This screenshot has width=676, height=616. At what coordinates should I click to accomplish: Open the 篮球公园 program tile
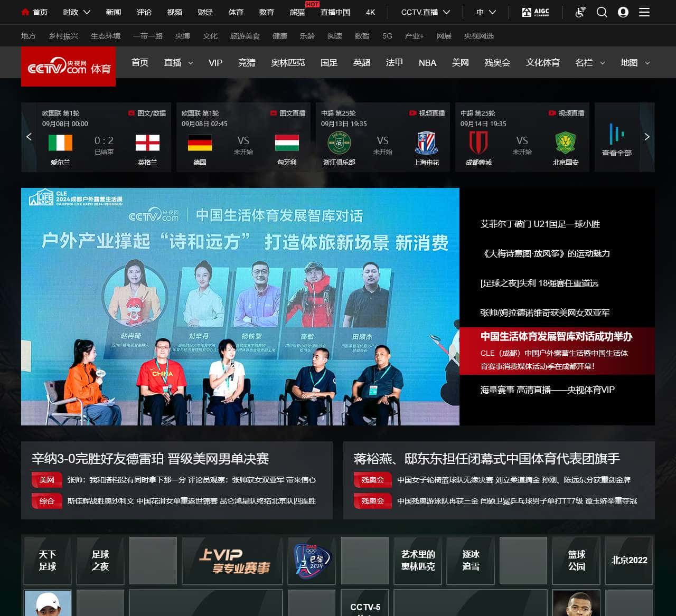click(576, 561)
